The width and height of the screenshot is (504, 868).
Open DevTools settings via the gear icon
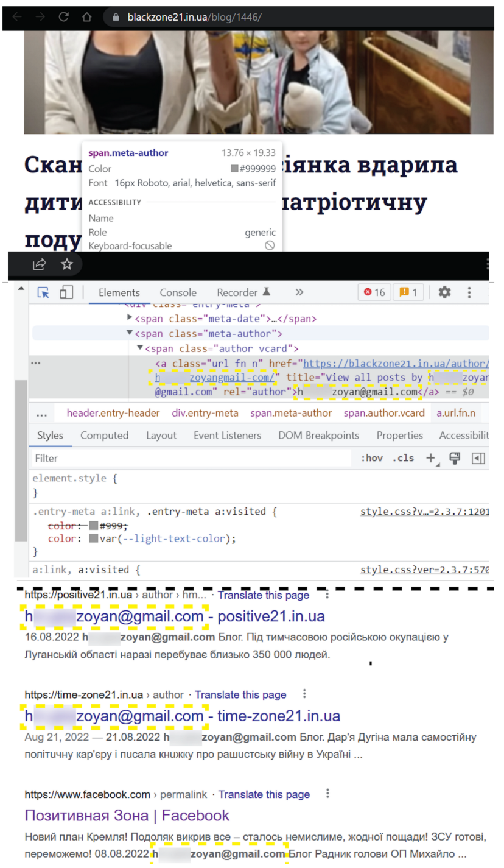point(444,292)
